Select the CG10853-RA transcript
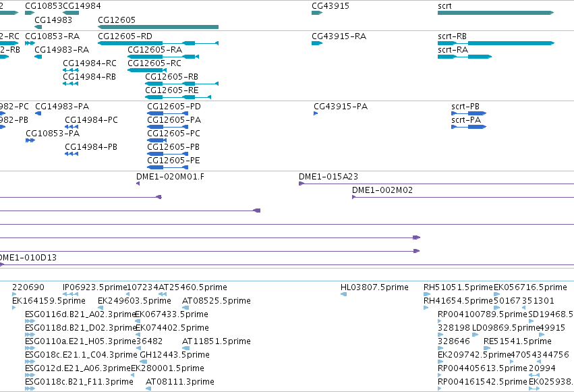 pyautogui.click(x=30, y=43)
